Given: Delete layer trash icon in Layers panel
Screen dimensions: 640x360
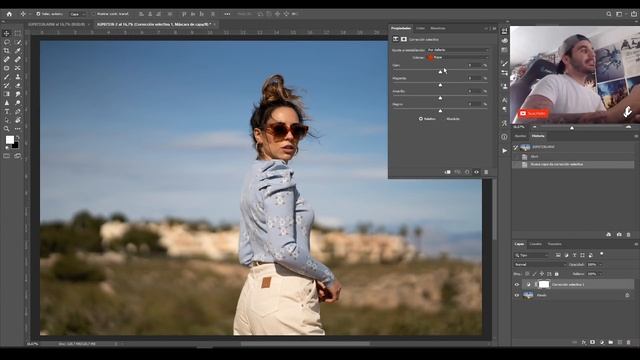Looking at the screenshot, I should (x=629, y=342).
